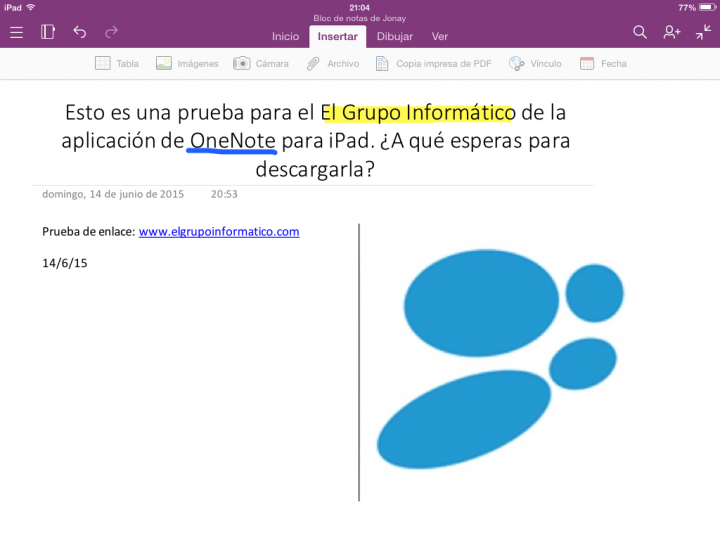
Task: Exit full screen with the collapse arrows
Action: tap(703, 32)
